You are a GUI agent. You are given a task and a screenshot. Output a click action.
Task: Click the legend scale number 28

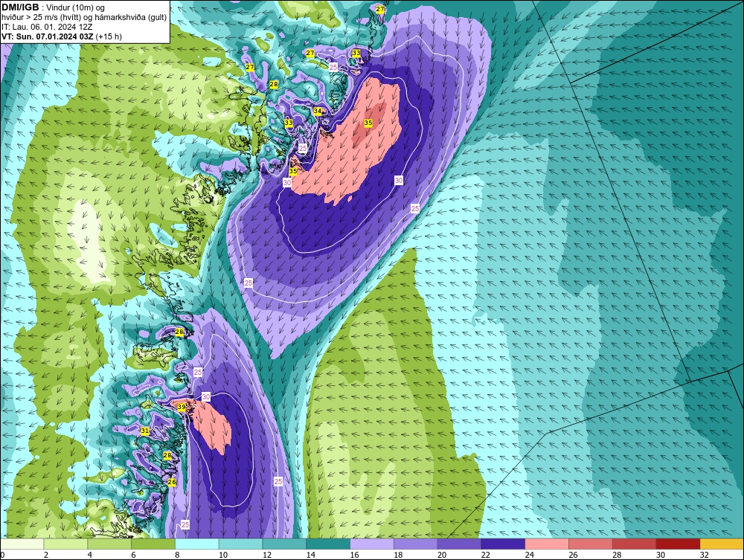point(616,555)
